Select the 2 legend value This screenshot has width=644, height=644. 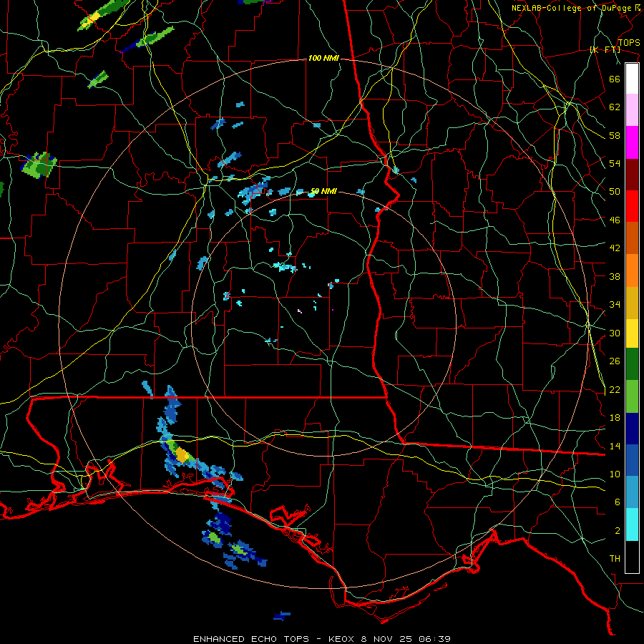point(618,531)
